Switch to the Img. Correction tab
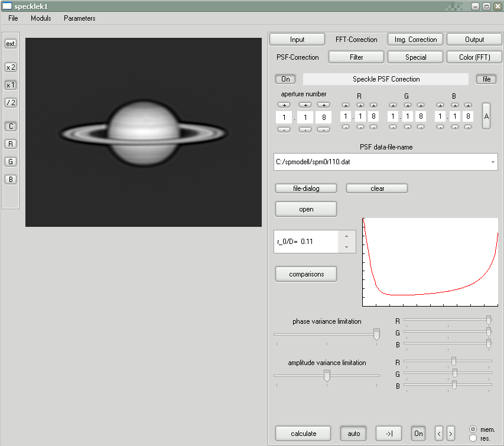504x446 pixels. [415, 40]
